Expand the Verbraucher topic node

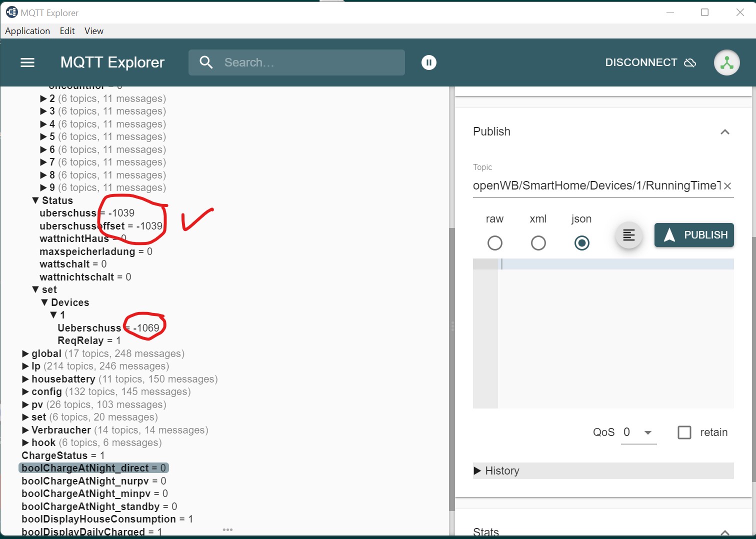tap(25, 430)
